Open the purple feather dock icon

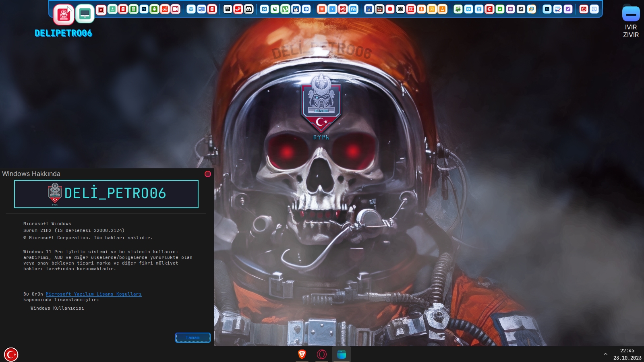coord(568,9)
